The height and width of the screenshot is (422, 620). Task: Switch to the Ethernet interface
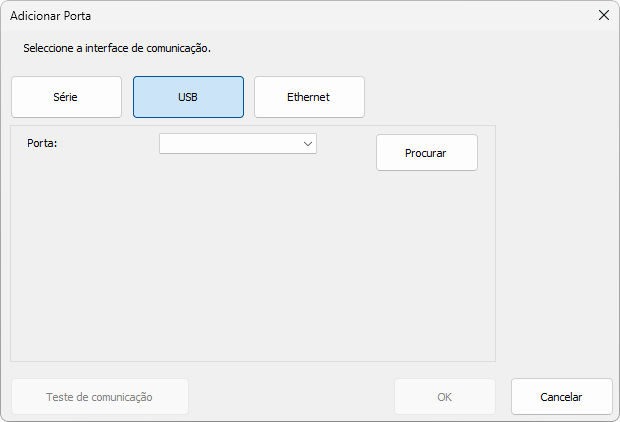click(309, 97)
